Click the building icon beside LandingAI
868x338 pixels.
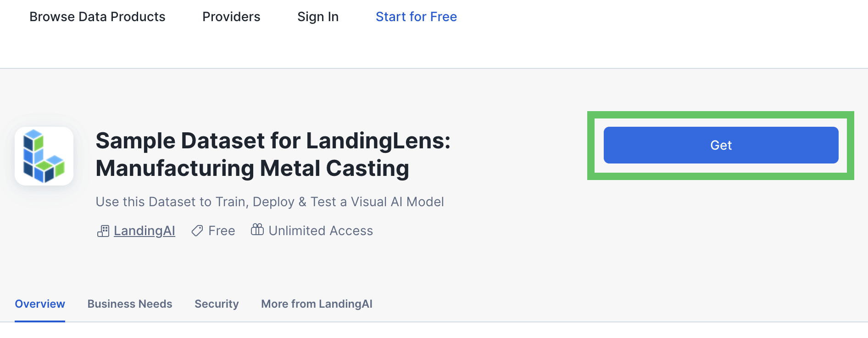(103, 231)
